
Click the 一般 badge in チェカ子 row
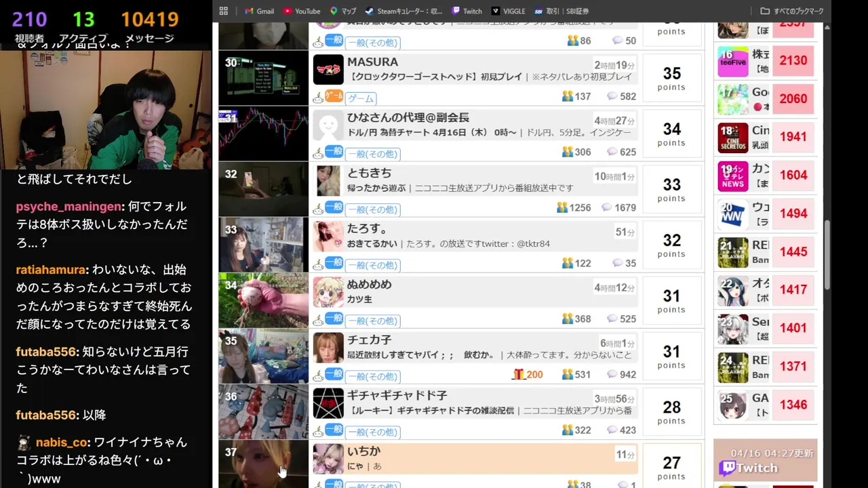pyautogui.click(x=334, y=373)
